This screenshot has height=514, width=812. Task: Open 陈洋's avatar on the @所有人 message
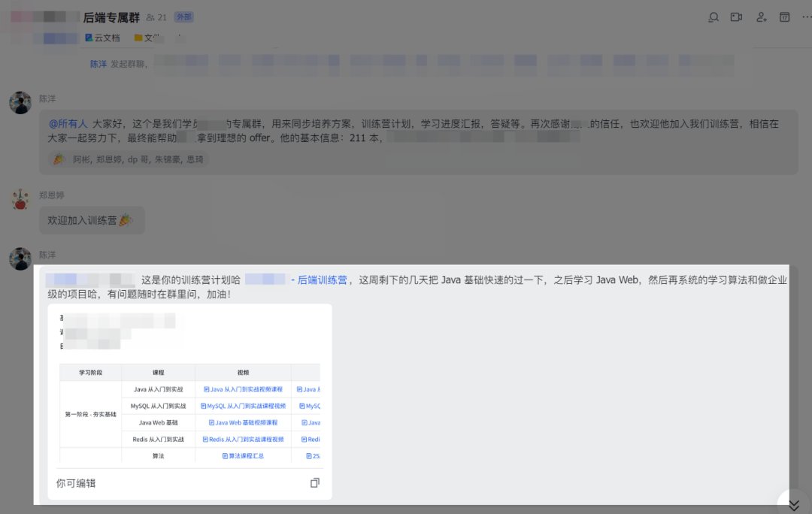click(20, 103)
